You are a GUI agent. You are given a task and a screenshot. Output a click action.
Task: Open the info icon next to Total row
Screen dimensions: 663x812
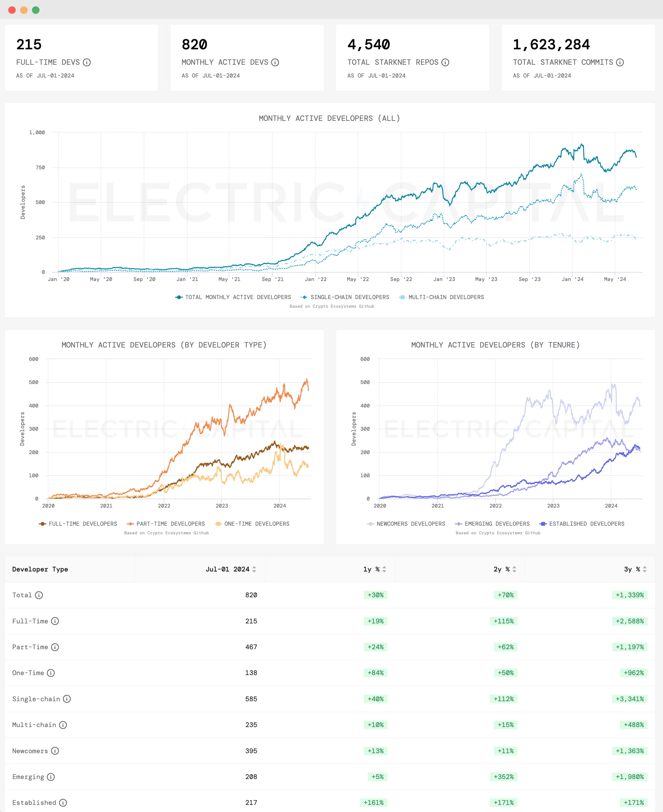point(39,595)
